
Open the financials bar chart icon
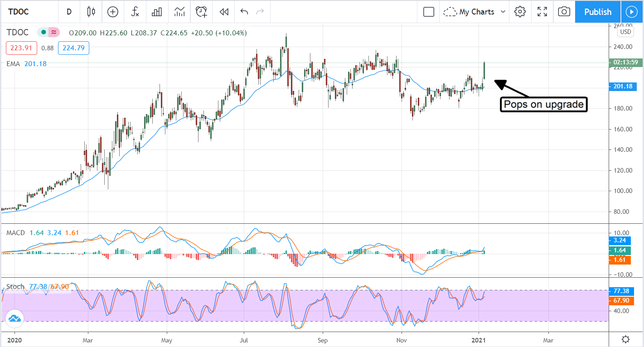157,12
